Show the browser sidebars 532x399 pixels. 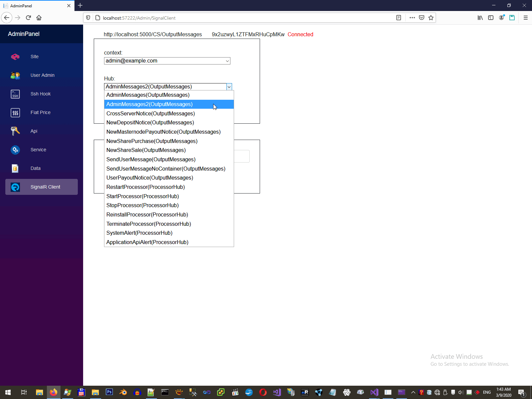tap(491, 18)
